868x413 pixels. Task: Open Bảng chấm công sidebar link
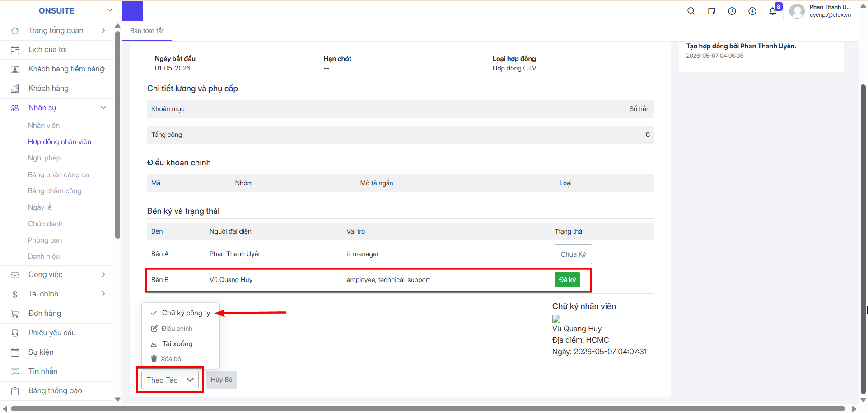pyautogui.click(x=55, y=191)
